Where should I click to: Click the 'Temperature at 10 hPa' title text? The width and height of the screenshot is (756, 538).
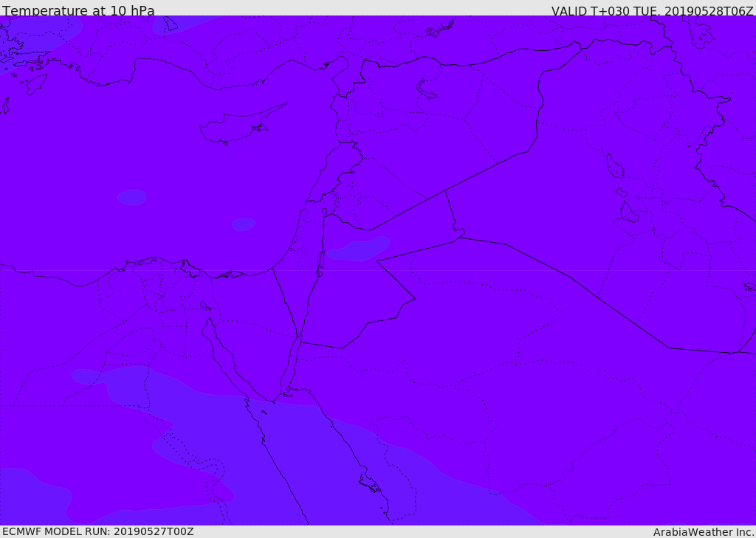pos(78,10)
